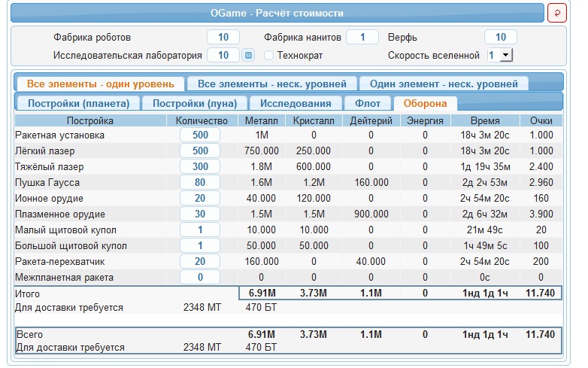
Task: Click the Большой щитовой купол quantity field
Action: (x=200, y=245)
